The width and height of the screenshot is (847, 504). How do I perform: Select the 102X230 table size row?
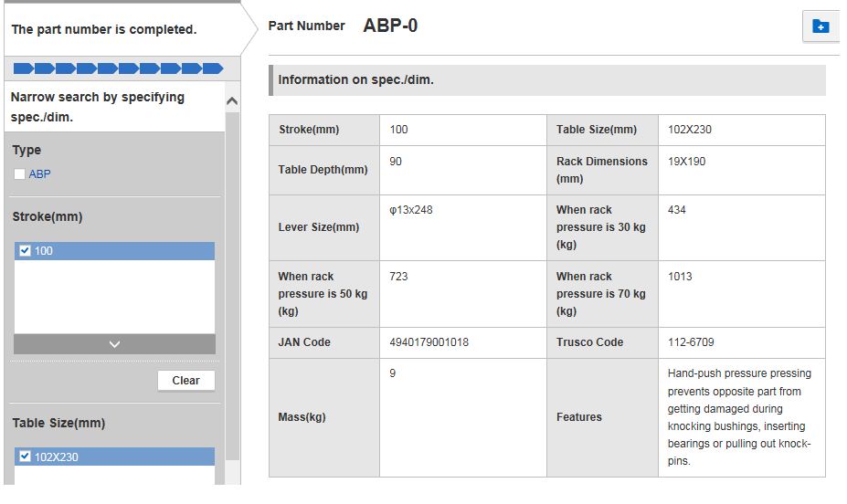point(114,457)
